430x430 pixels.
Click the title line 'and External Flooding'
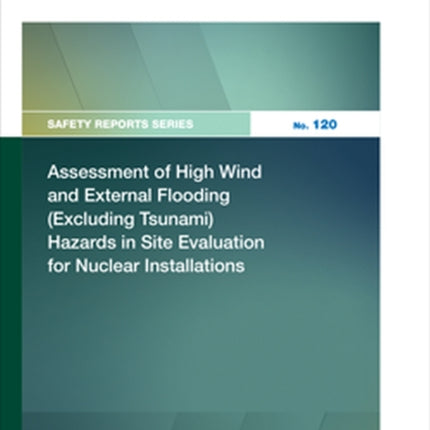tap(139, 196)
